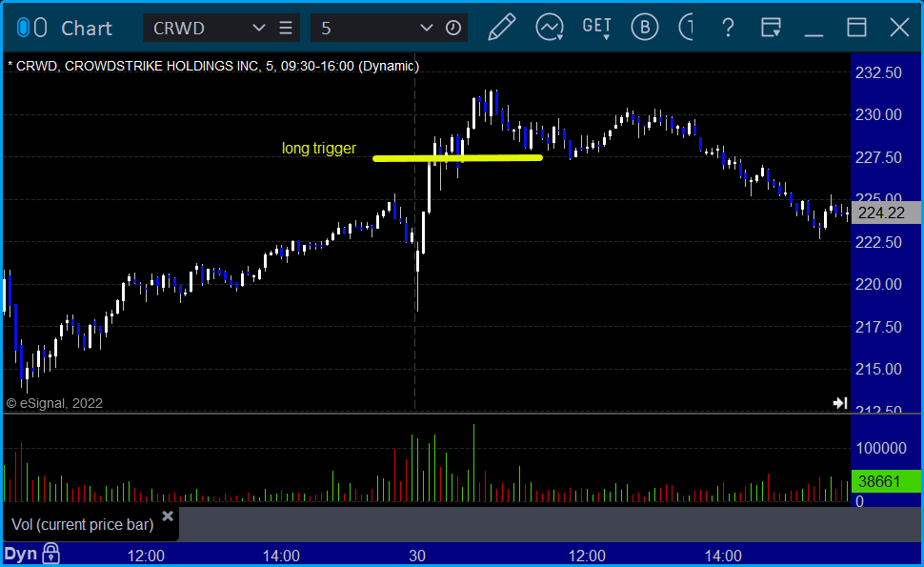Select the yellow long trigger line
The width and height of the screenshot is (924, 567).
coord(457,158)
